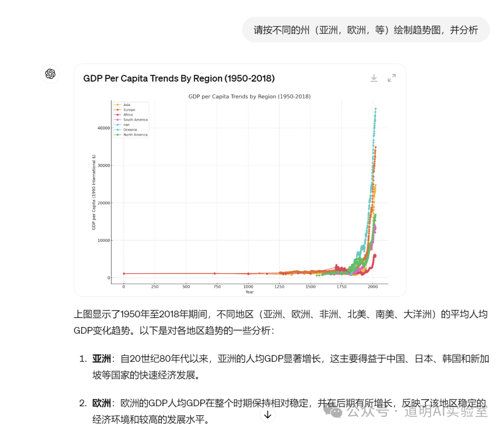Screen dimensions: 504x431
Task: Click the WeChat watermark logo icon
Action: tap(336, 411)
